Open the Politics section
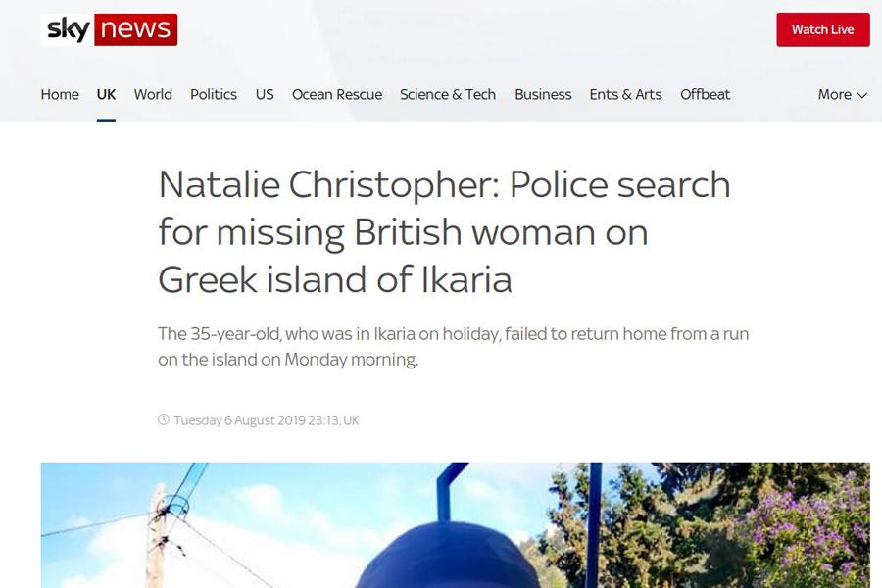The height and width of the screenshot is (588, 882). 214,94
